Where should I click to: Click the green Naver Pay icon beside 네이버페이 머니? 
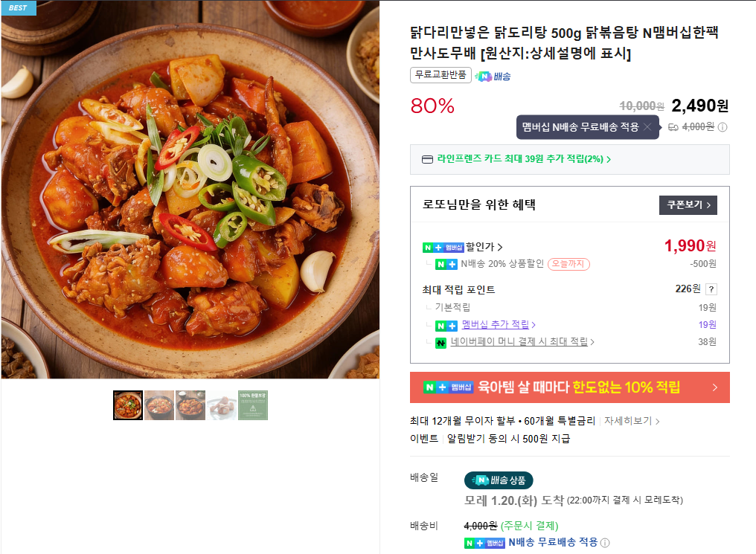pos(440,341)
